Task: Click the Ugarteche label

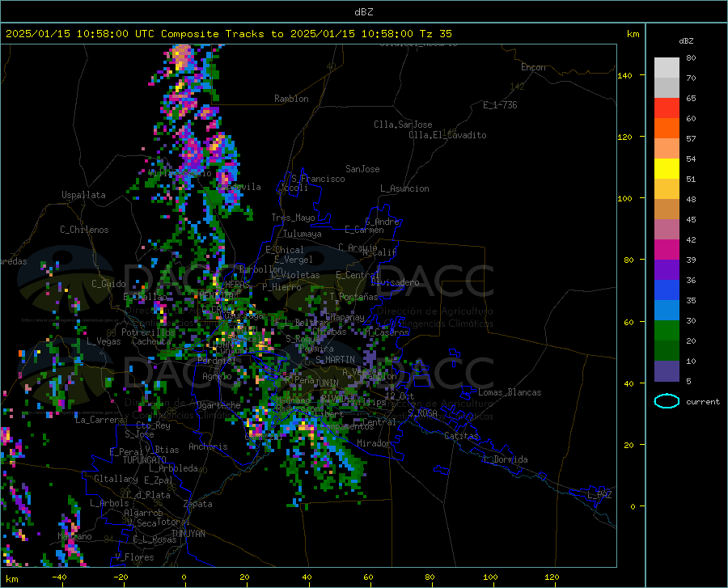Action: (218, 405)
